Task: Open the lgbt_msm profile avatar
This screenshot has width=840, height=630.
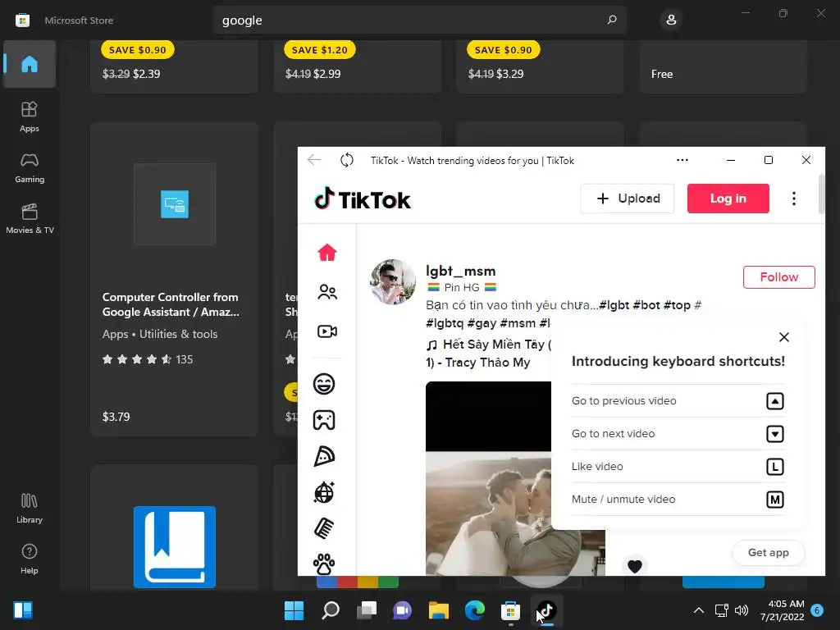Action: pyautogui.click(x=393, y=282)
